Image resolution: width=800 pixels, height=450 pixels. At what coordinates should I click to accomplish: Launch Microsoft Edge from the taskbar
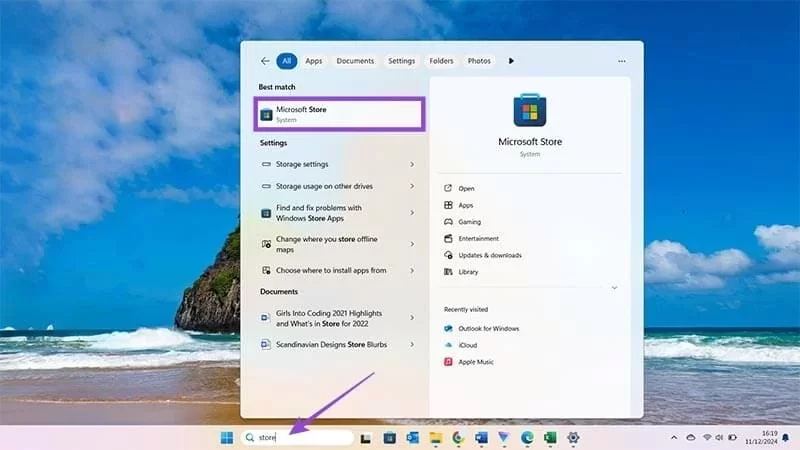coord(530,437)
